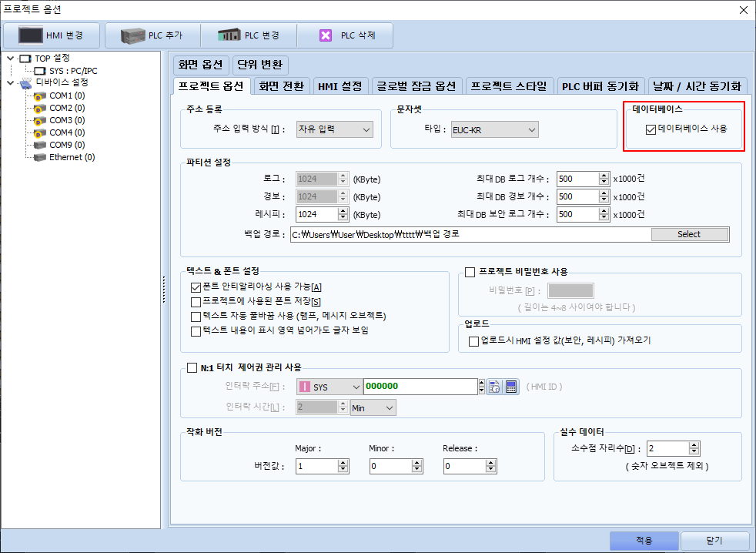Image resolution: width=756 pixels, height=553 pixels.
Task: Open the 문자셋 타입 EUC-KR dropdown
Action: pos(495,130)
